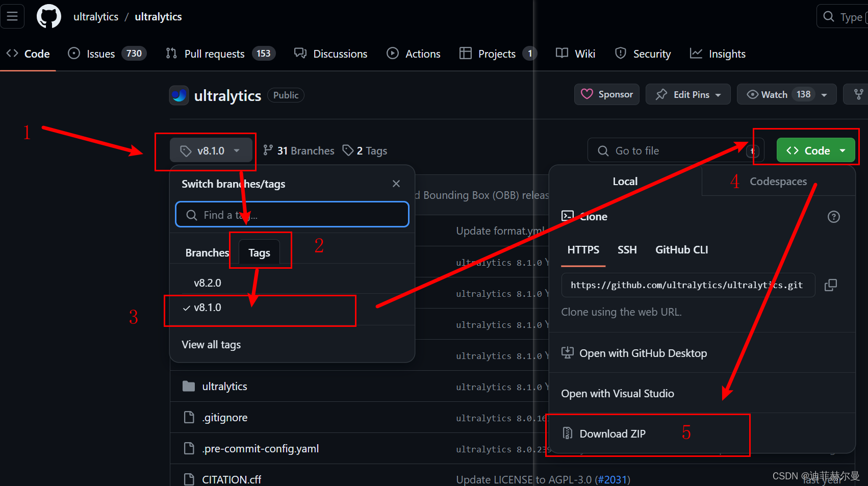The width and height of the screenshot is (868, 486).
Task: Click the Clone help question-mark icon
Action: (834, 217)
